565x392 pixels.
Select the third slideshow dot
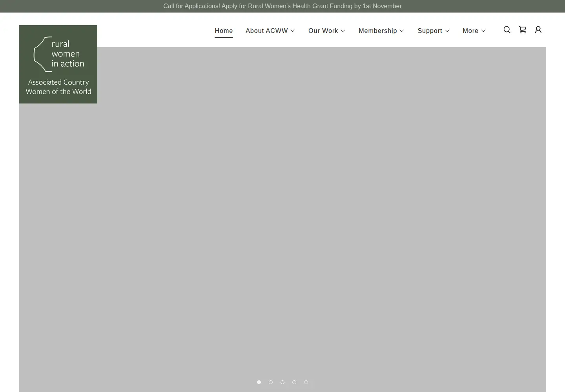pyautogui.click(x=282, y=382)
